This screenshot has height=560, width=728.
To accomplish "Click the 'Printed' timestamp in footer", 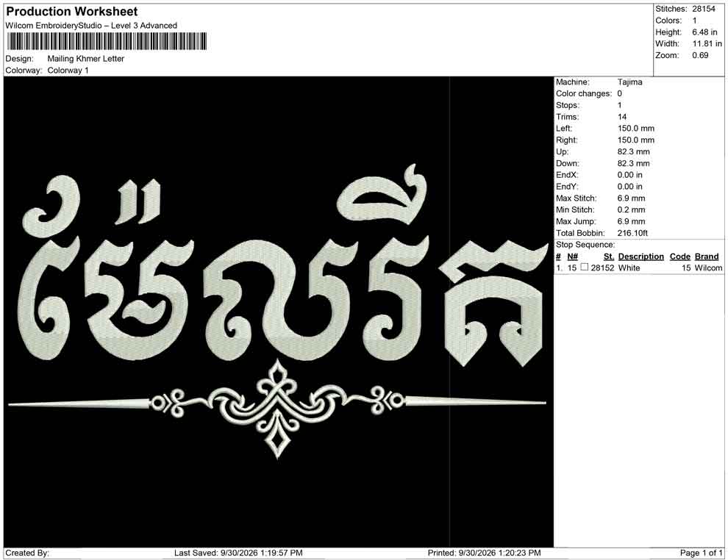I will point(485,553).
